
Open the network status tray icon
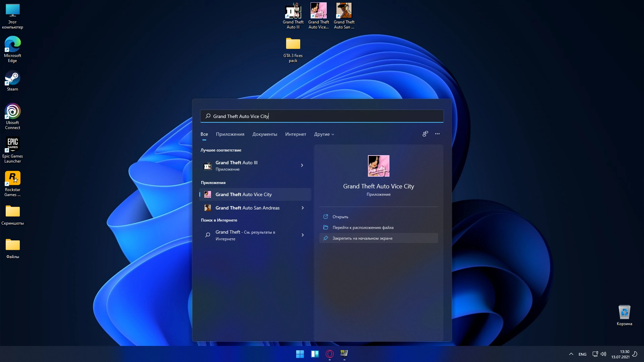tap(595, 354)
